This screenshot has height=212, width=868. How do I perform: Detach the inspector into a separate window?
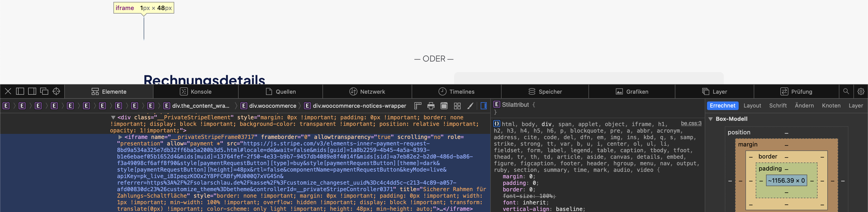point(44,91)
